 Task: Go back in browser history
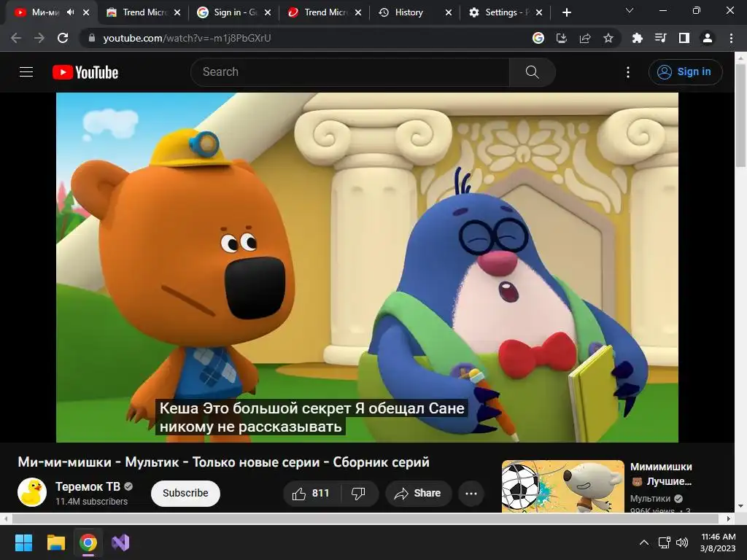[x=16, y=38]
